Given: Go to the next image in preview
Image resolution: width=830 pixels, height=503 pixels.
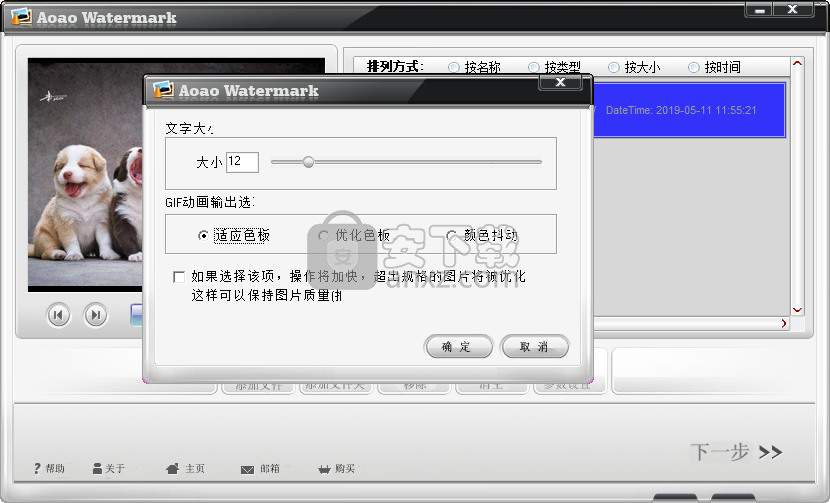Looking at the screenshot, I should pyautogui.click(x=96, y=316).
